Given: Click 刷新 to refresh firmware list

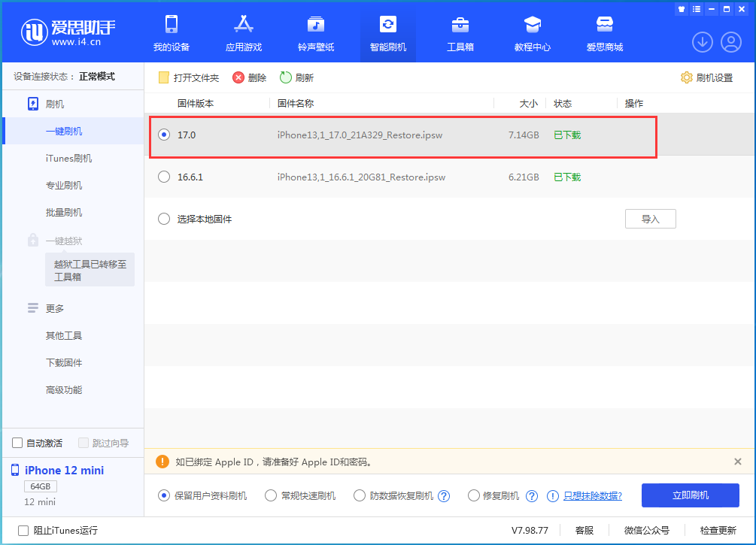Looking at the screenshot, I should tap(296, 77).
